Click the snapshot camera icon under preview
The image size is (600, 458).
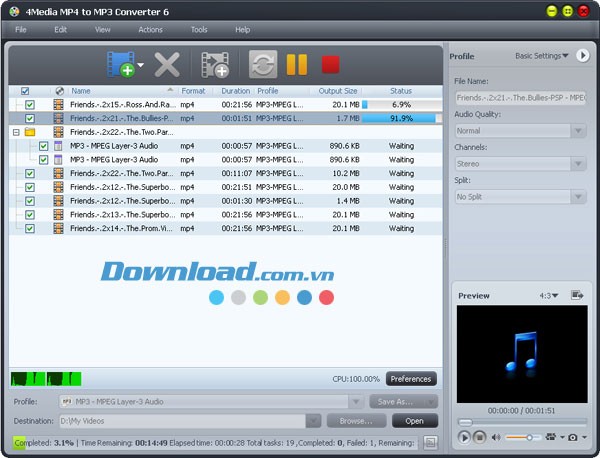(573, 437)
